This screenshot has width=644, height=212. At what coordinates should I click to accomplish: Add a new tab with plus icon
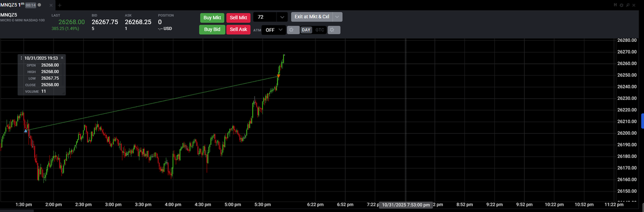pyautogui.click(x=60, y=5)
